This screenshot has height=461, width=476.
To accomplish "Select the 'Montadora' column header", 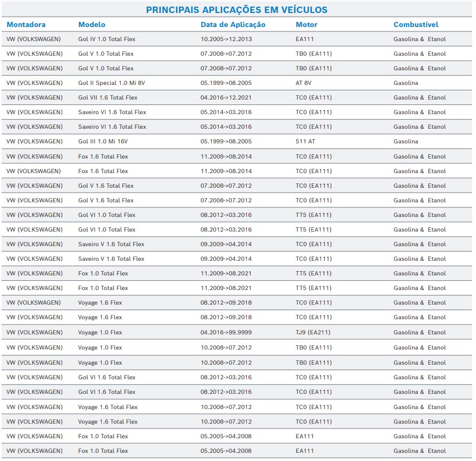I will click(26, 24).
